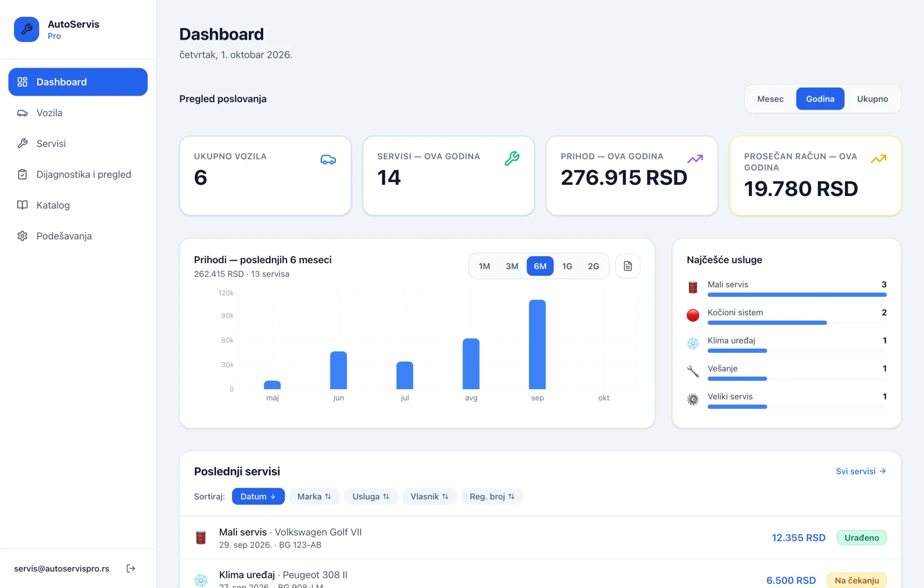The image size is (924, 588).
Task: Click the car icon in Ukupno vozila card
Action: click(x=328, y=160)
